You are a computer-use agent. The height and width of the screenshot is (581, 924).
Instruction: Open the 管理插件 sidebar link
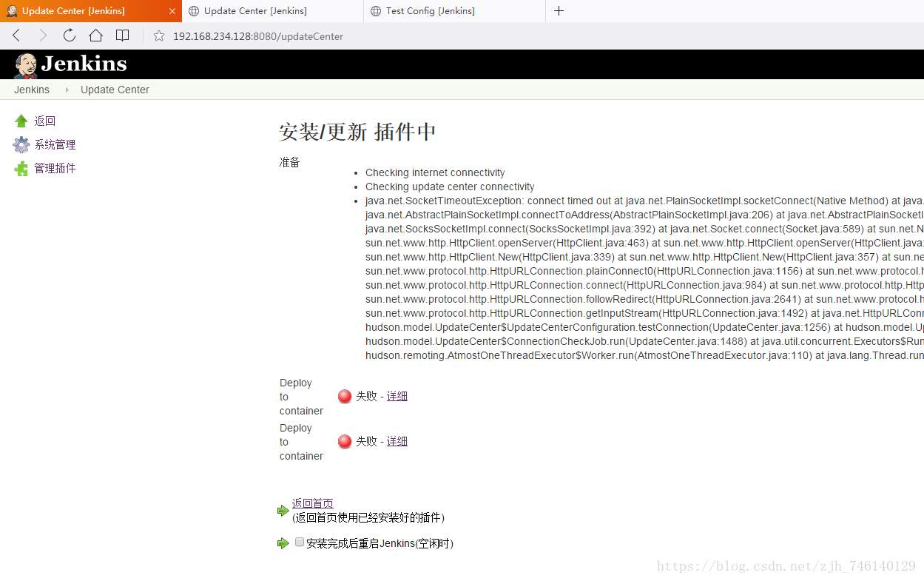pyautogui.click(x=55, y=169)
